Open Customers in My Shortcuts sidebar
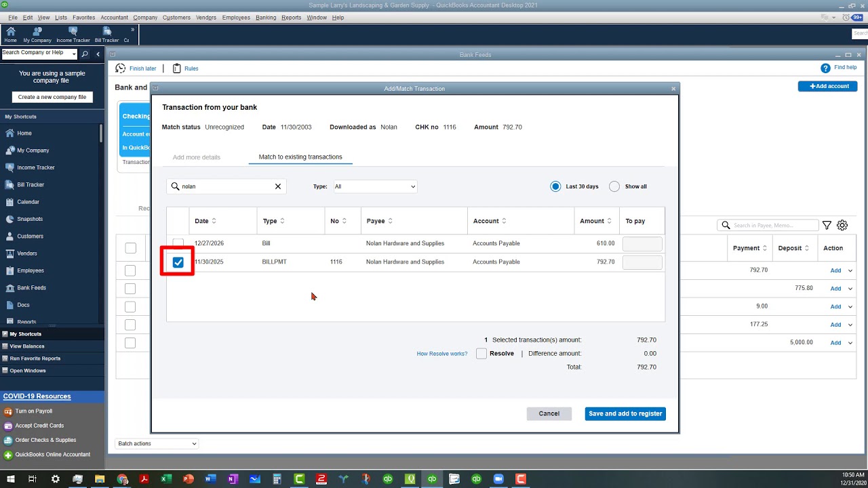868x488 pixels. (x=30, y=237)
